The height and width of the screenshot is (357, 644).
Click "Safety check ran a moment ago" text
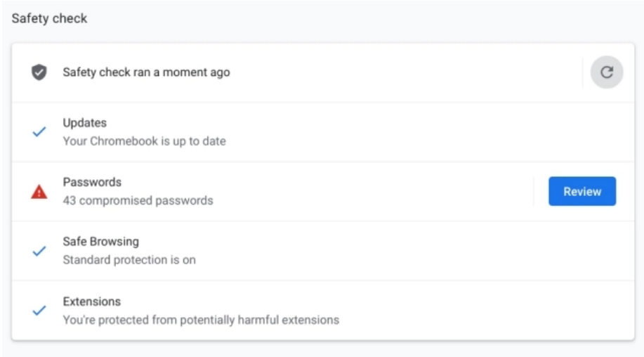146,72
